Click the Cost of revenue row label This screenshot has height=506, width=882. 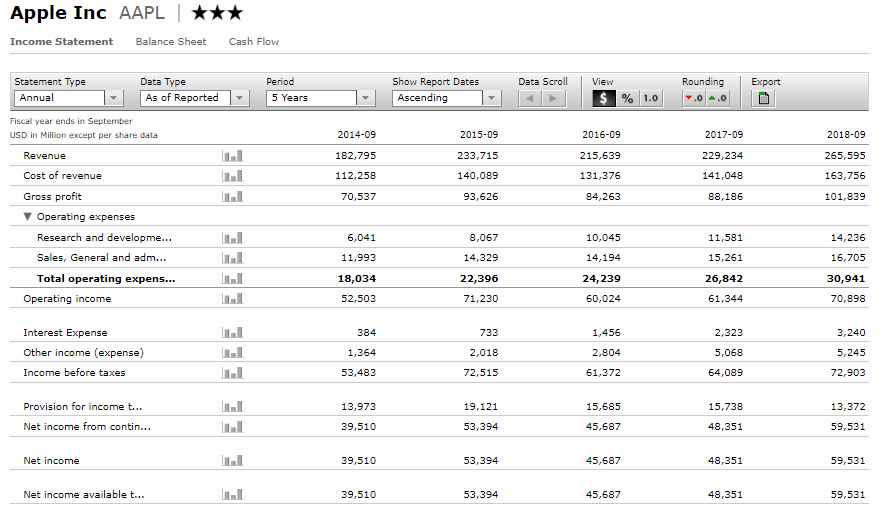point(62,176)
